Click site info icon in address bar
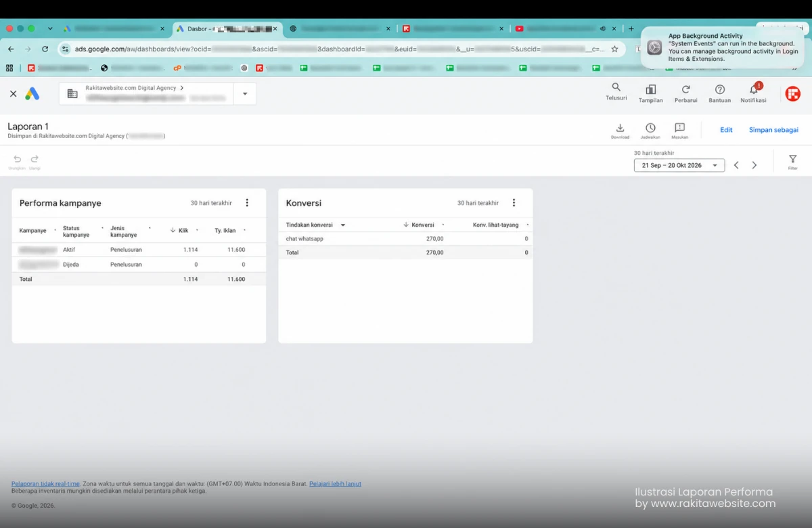Screen dimensions: 812x528 coord(66,49)
